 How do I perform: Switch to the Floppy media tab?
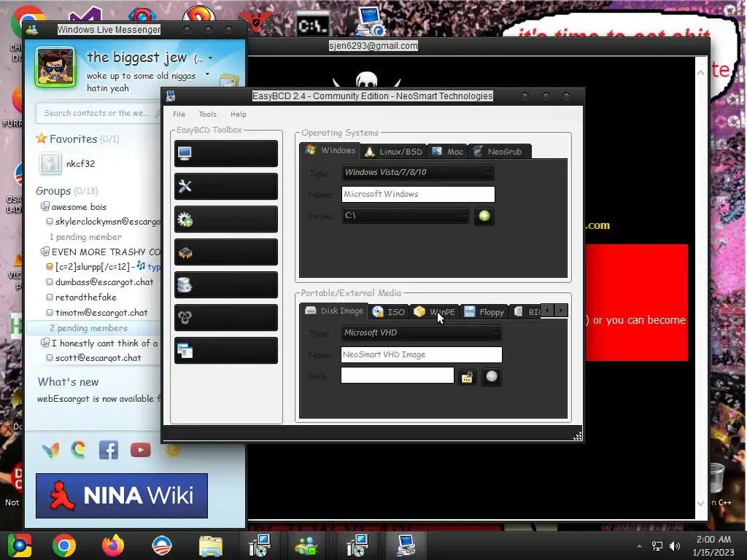(484, 312)
